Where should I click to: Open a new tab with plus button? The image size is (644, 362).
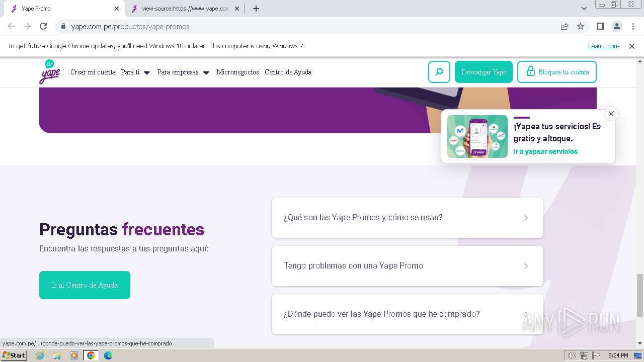tap(256, 9)
